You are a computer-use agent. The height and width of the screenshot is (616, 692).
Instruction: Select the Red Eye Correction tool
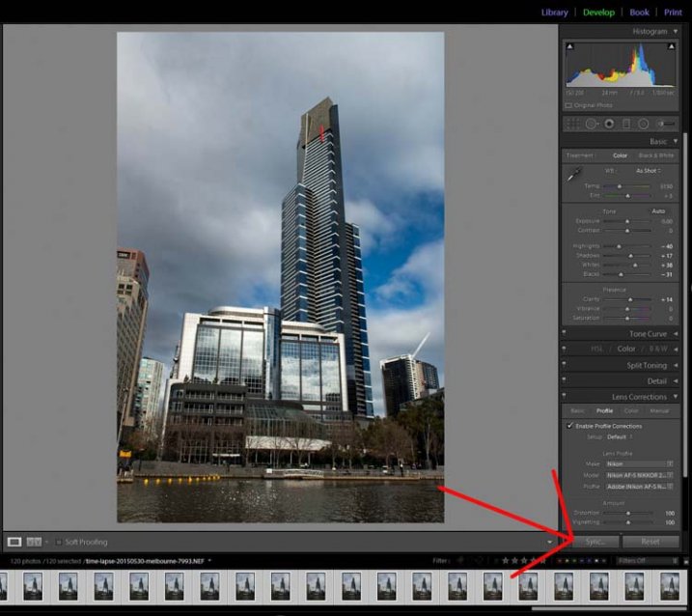(x=609, y=124)
